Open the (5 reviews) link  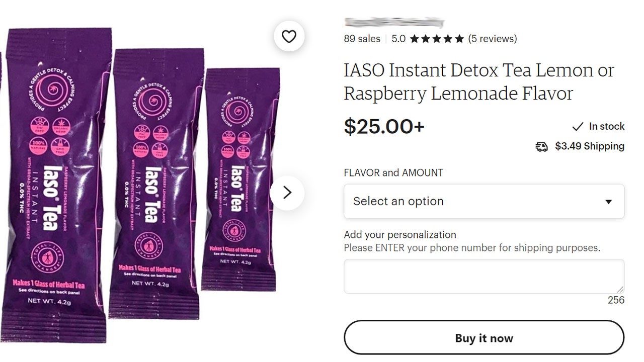tap(492, 39)
